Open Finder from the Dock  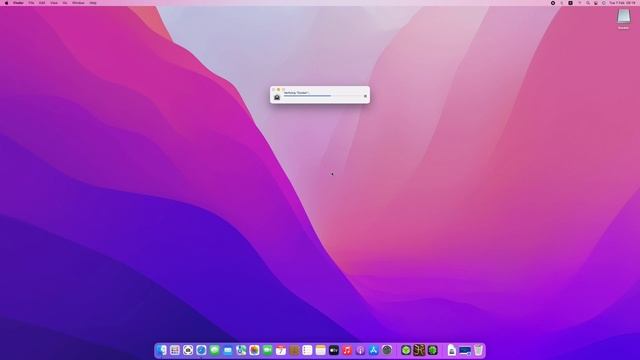click(x=162, y=350)
